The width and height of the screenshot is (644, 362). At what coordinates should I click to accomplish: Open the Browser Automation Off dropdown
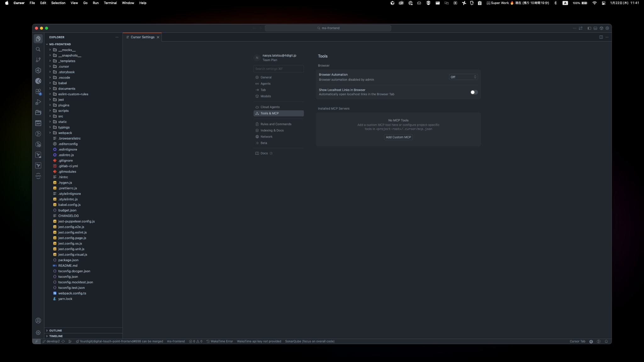pos(463,77)
